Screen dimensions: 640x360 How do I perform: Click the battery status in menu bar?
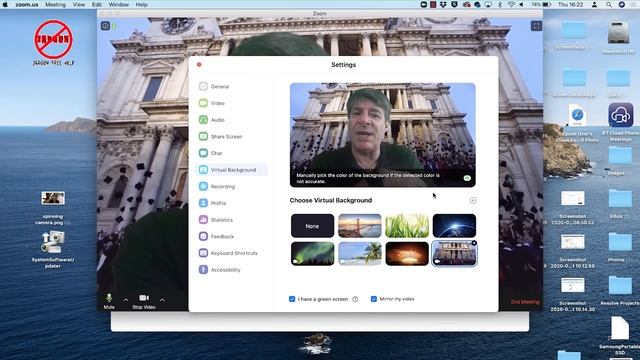541,4
